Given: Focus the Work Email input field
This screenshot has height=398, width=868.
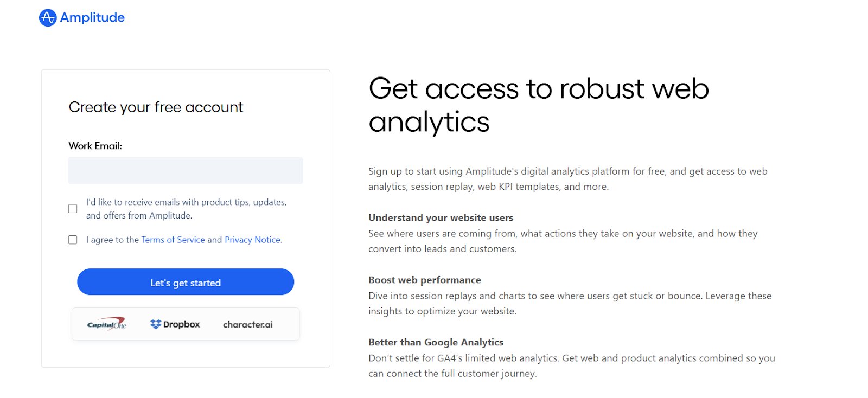Looking at the screenshot, I should (186, 170).
